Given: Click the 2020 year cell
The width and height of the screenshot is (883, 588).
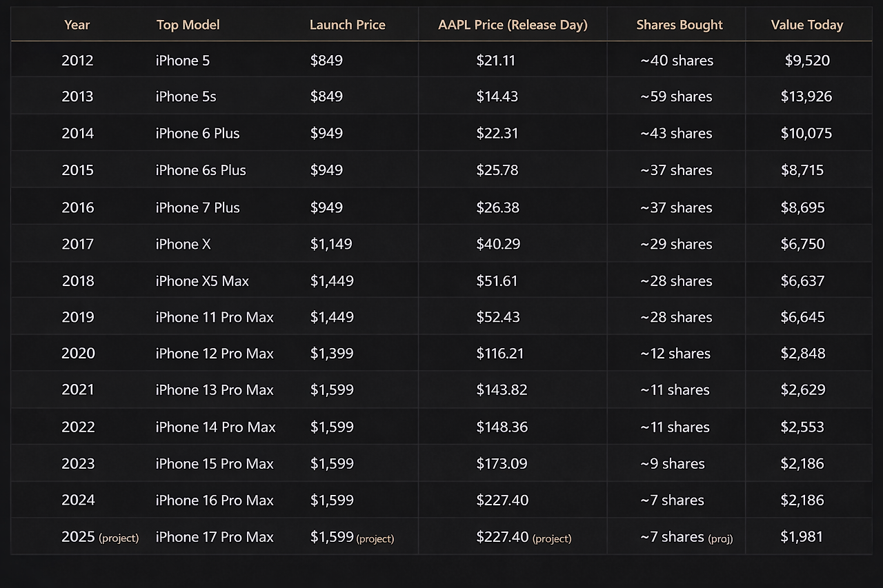Looking at the screenshot, I should [x=78, y=354].
